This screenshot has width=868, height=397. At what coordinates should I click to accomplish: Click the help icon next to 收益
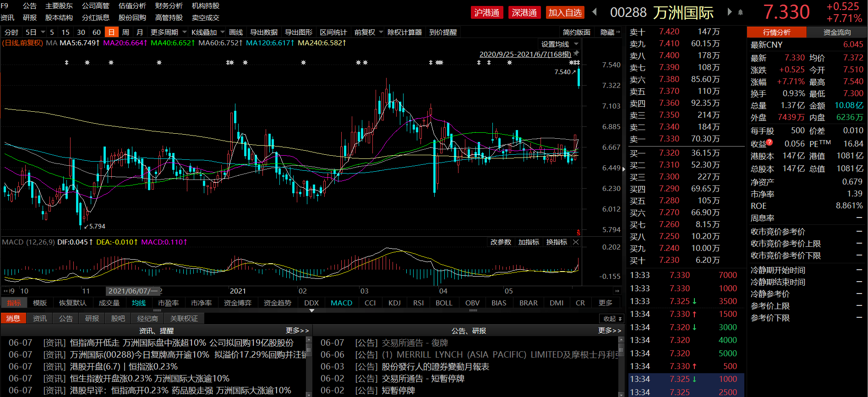click(770, 141)
